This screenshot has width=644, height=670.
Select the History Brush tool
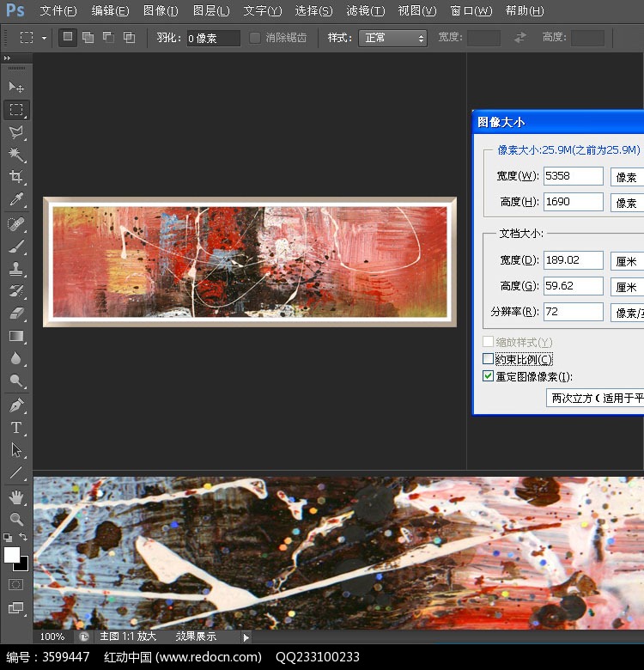16,291
